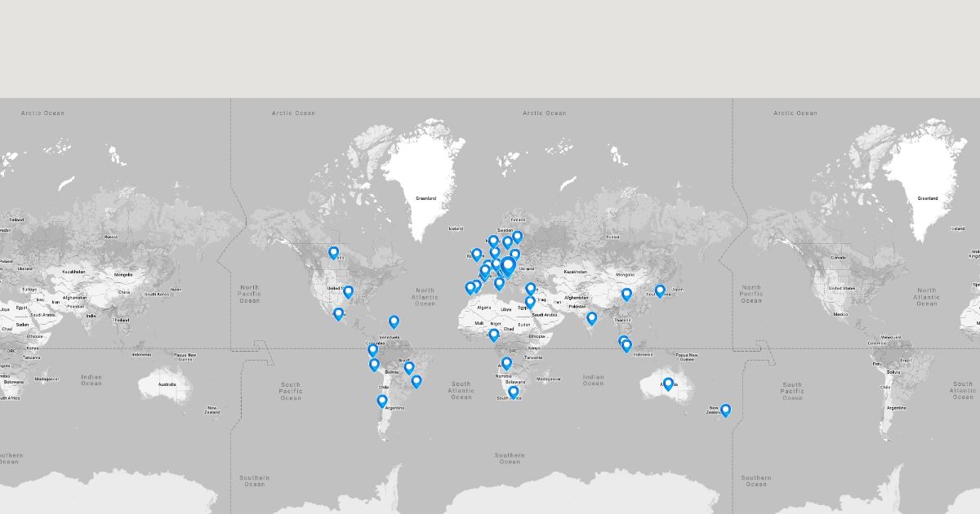The width and height of the screenshot is (980, 514).
Task: Select the map pin over Colombia
Action: pos(372,350)
